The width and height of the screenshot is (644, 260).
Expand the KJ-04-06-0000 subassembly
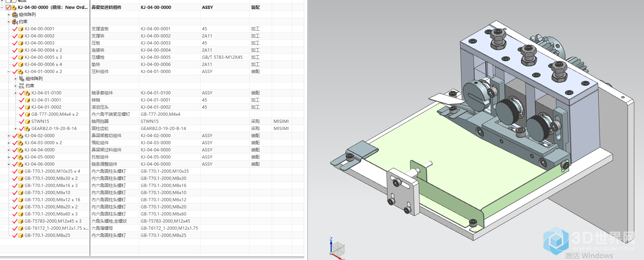[x=9, y=164]
